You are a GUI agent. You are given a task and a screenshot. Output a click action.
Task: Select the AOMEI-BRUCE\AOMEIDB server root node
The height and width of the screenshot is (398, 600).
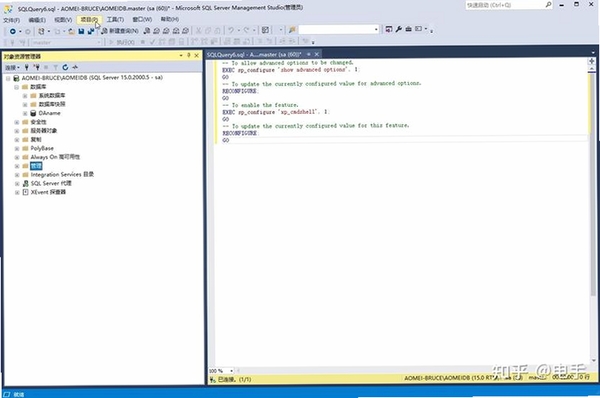[x=92, y=78]
